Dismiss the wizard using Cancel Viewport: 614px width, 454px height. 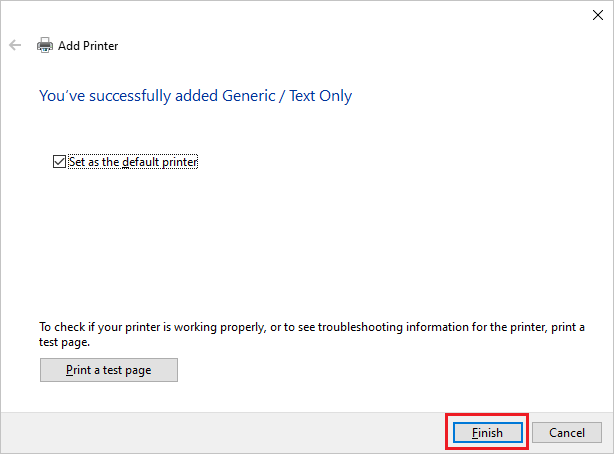[567, 432]
